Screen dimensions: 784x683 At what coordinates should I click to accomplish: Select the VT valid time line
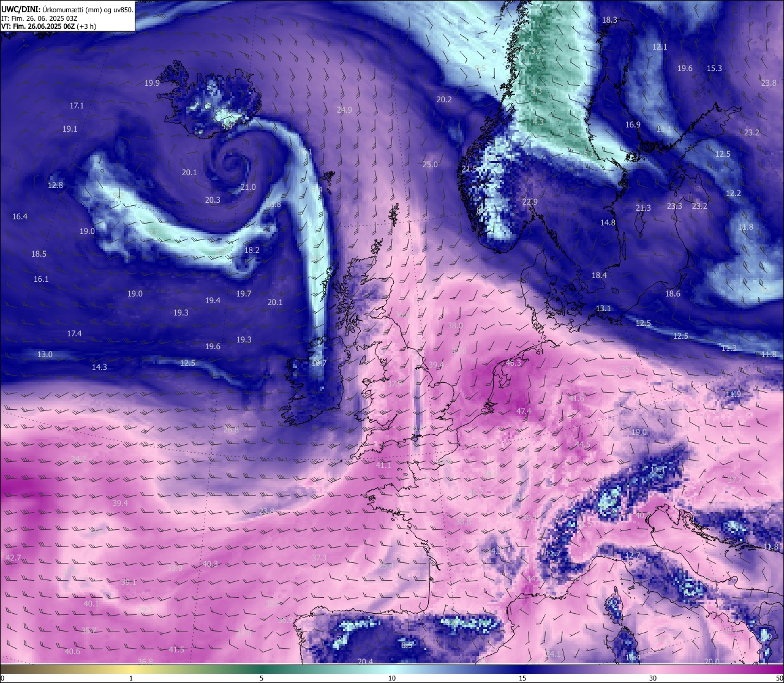tap(48, 26)
